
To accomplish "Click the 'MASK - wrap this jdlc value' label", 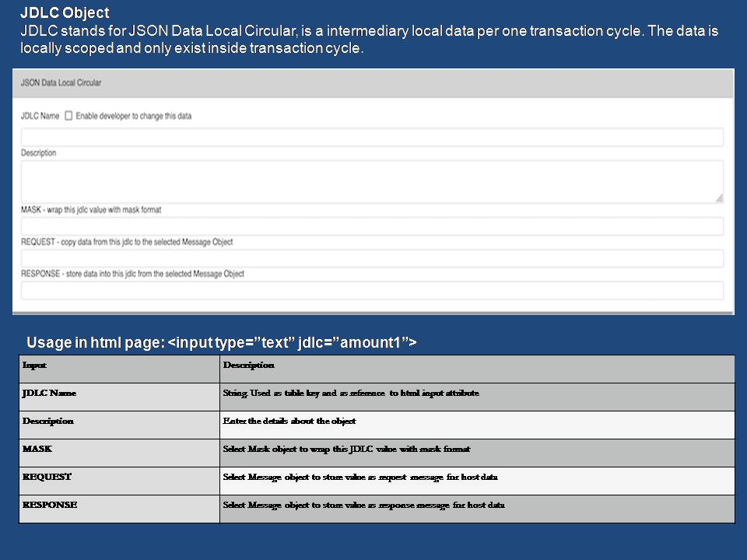I will [91, 210].
